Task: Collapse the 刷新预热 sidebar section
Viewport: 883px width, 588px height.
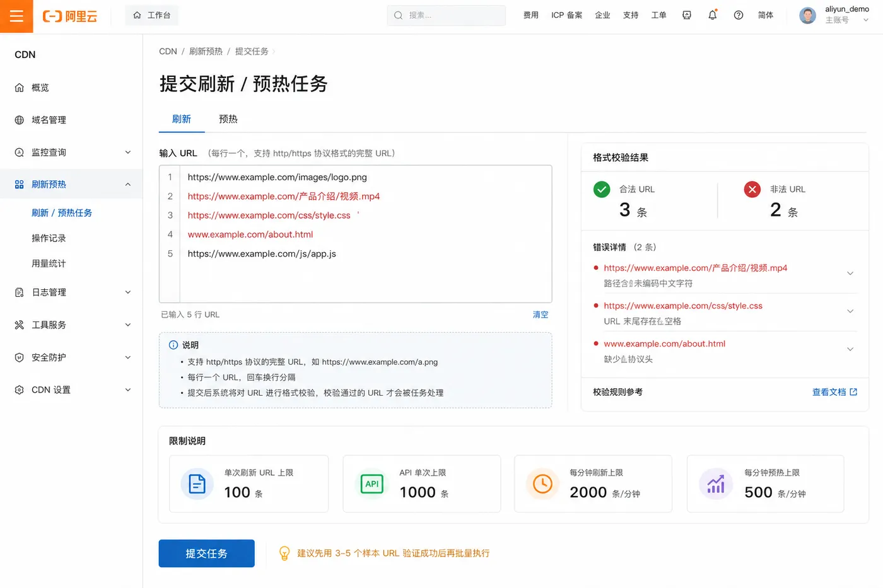Action: [71, 185]
